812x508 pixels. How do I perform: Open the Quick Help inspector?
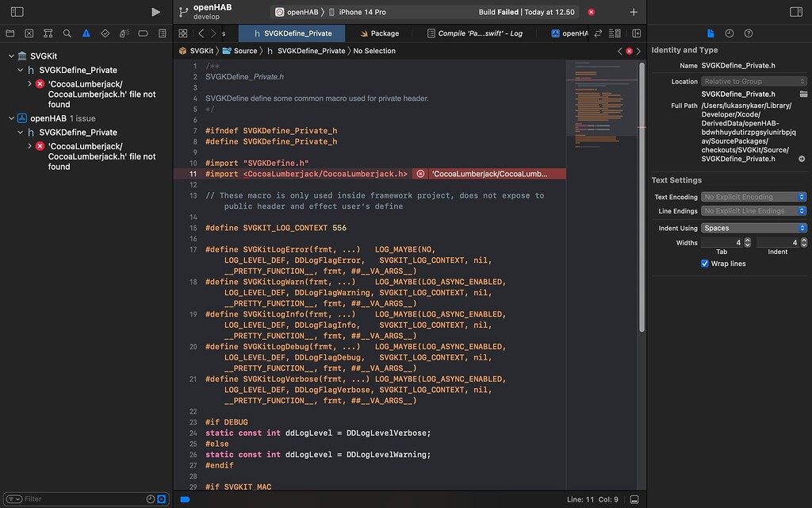pos(749,33)
